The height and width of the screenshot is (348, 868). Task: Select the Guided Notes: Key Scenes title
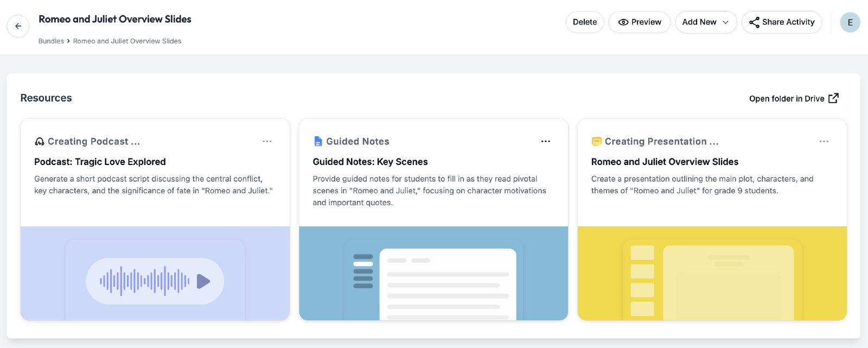pyautogui.click(x=370, y=162)
